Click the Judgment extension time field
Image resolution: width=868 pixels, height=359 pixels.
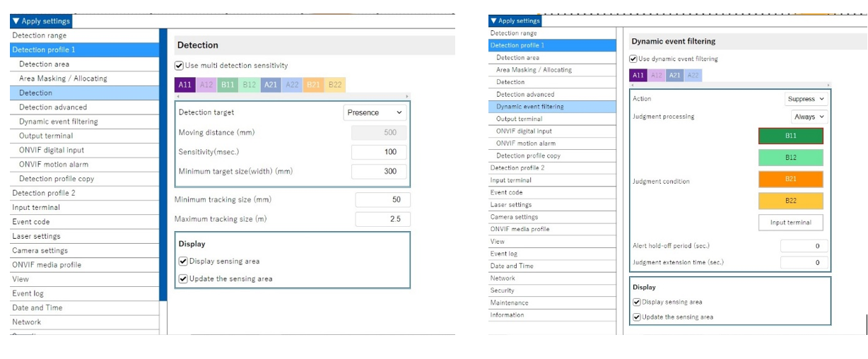pos(804,262)
